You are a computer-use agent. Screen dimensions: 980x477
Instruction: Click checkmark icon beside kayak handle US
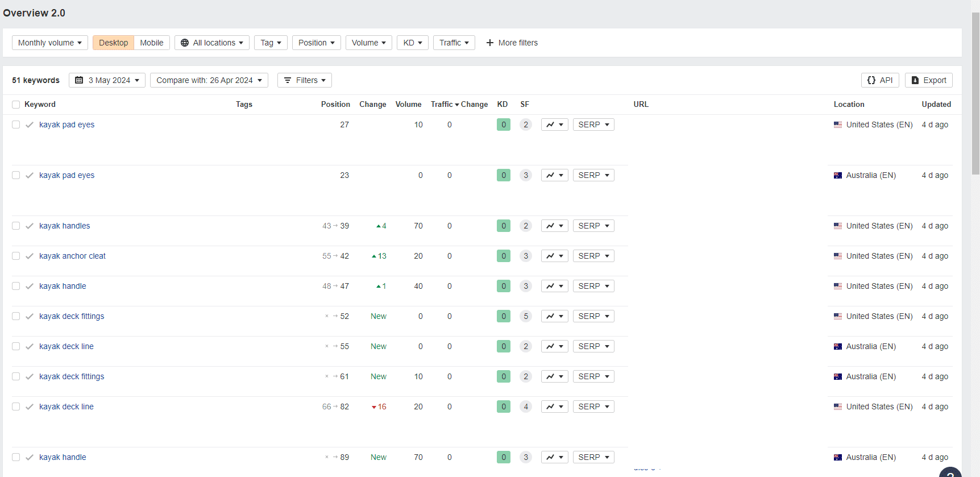pos(30,286)
